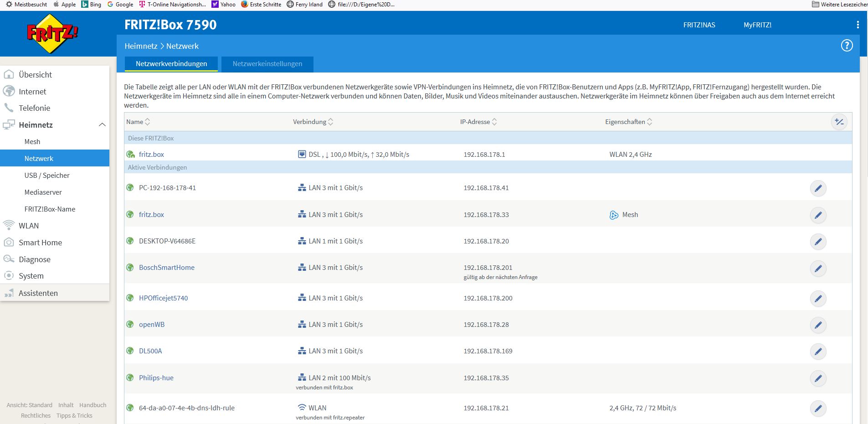Viewport: 868px width, 424px height.
Task: Open the three-dot menu in the header
Action: (x=858, y=25)
